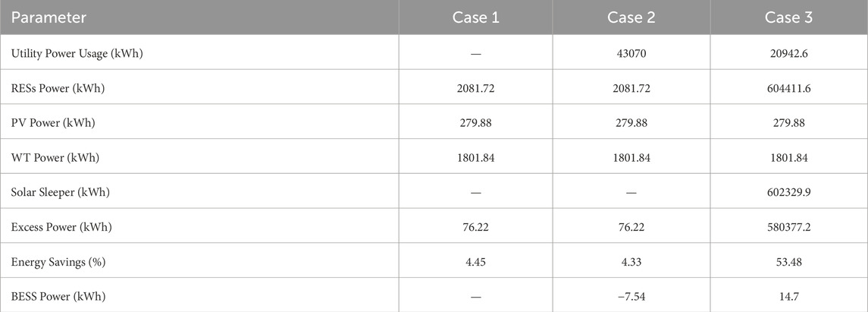
Task: Select the 602329.9 Solar Sleeper value
Action: pos(789,192)
